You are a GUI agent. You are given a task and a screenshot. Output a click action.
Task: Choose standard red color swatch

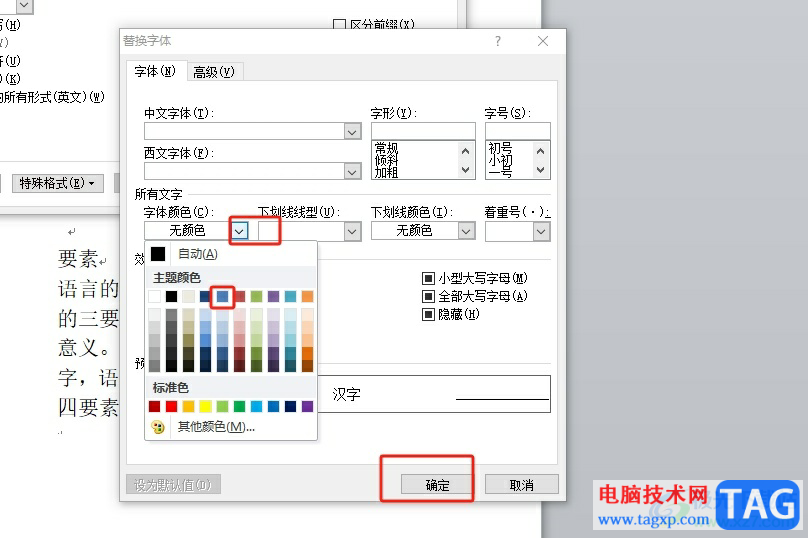pos(172,407)
